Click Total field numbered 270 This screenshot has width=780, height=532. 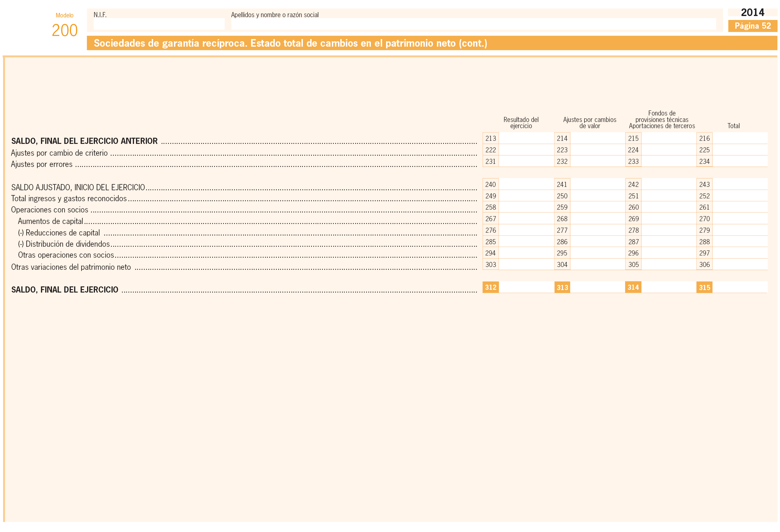pyautogui.click(x=740, y=219)
